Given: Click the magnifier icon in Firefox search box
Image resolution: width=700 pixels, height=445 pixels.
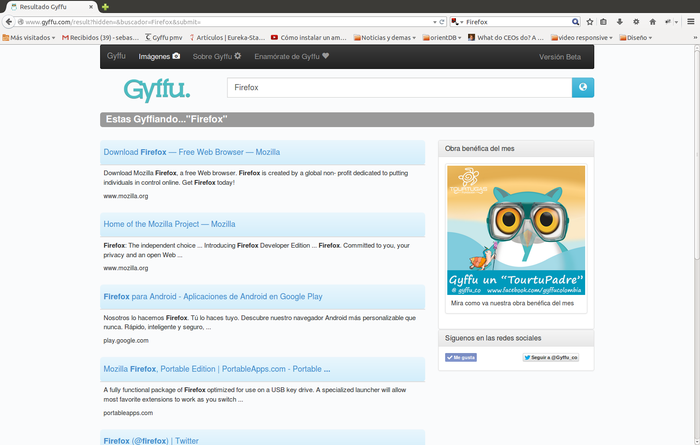Looking at the screenshot, I should pyautogui.click(x=575, y=22).
